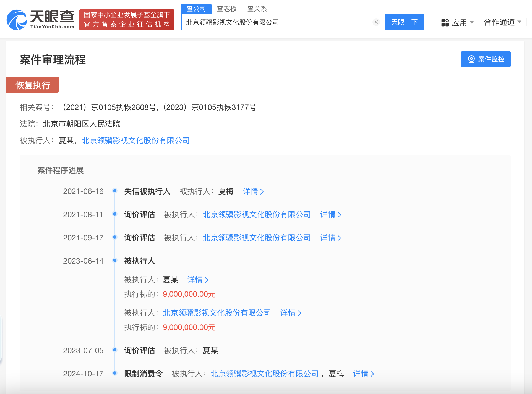Click the 应用 grid icon

click(x=445, y=22)
